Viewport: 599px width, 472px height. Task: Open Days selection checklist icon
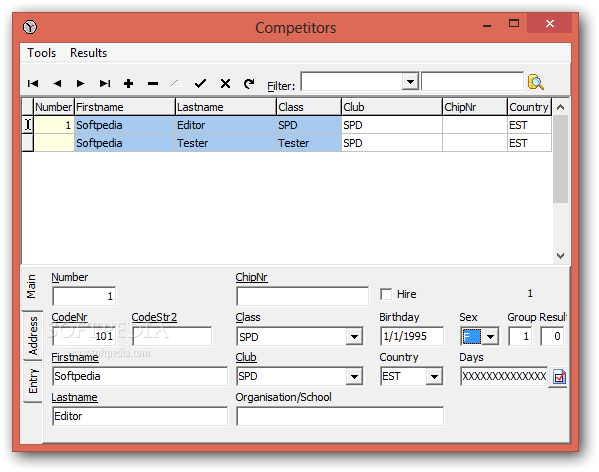coord(559,377)
